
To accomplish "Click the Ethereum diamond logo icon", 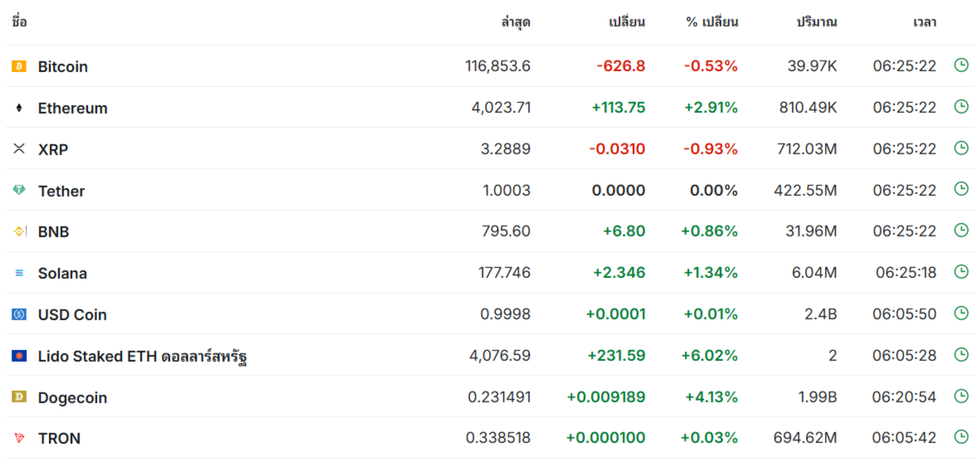I will [x=19, y=108].
